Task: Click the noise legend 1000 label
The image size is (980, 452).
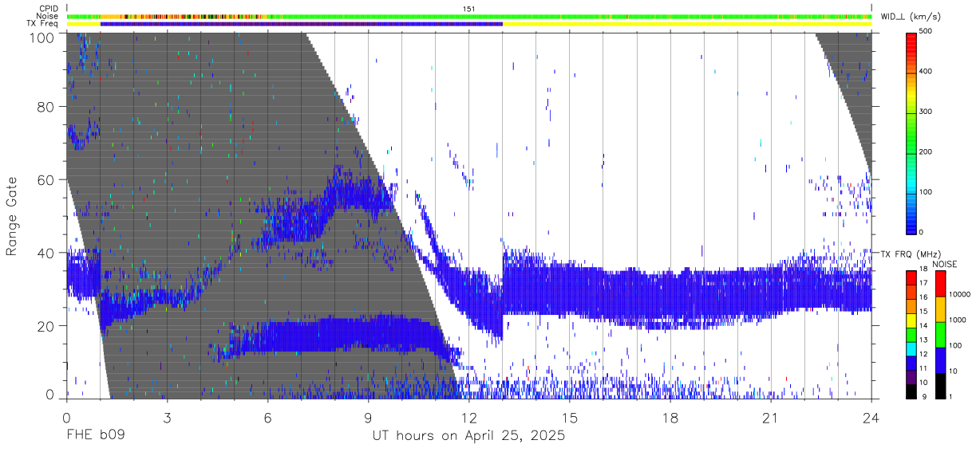Action: 958,320
